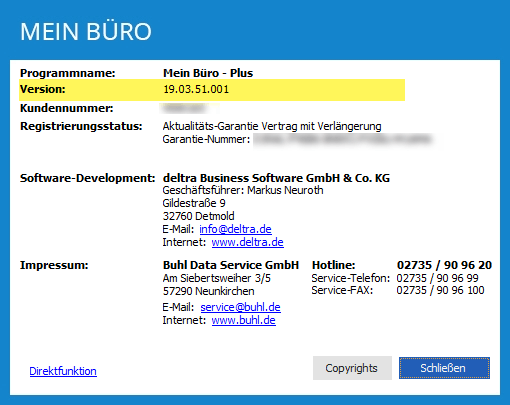
Task: Click the Kundennummer label
Action: click(67, 108)
